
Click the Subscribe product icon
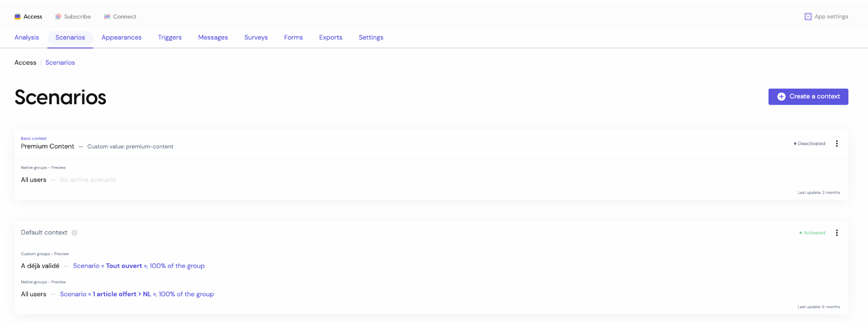[58, 17]
